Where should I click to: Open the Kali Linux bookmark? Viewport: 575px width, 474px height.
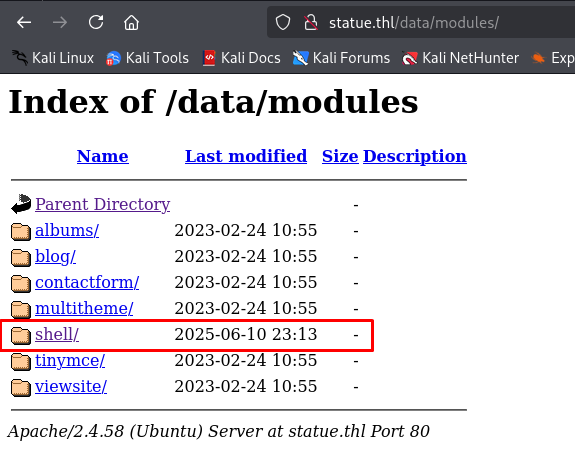52,58
